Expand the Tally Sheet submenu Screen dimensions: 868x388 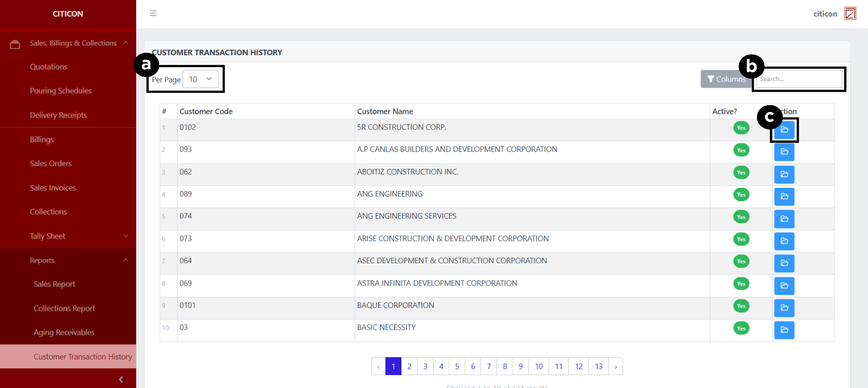tap(68, 236)
